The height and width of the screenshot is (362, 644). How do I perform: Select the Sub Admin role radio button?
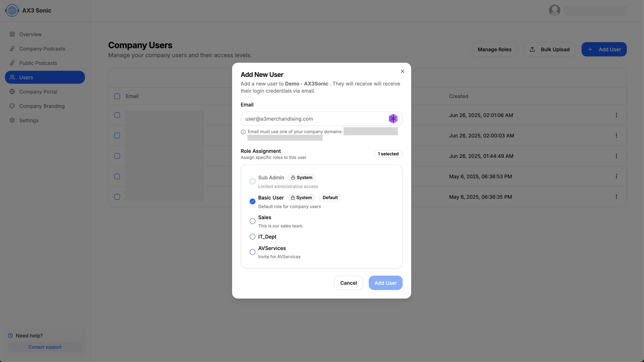(253, 181)
